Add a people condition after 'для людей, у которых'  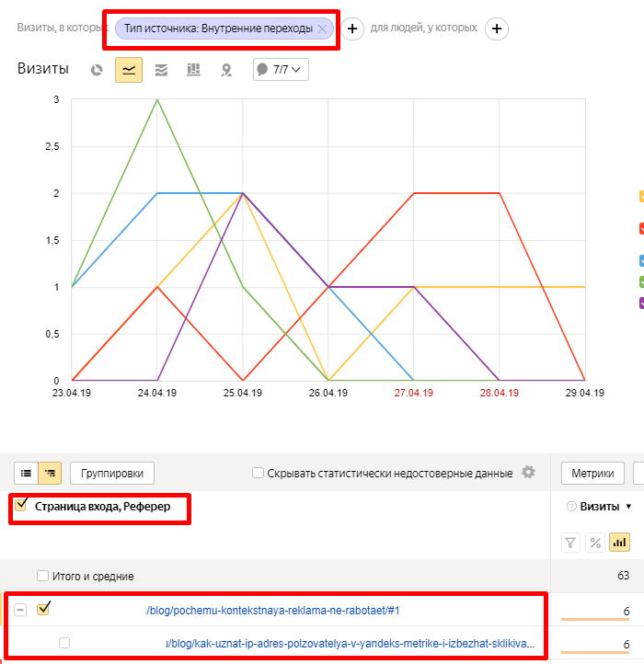click(x=497, y=29)
